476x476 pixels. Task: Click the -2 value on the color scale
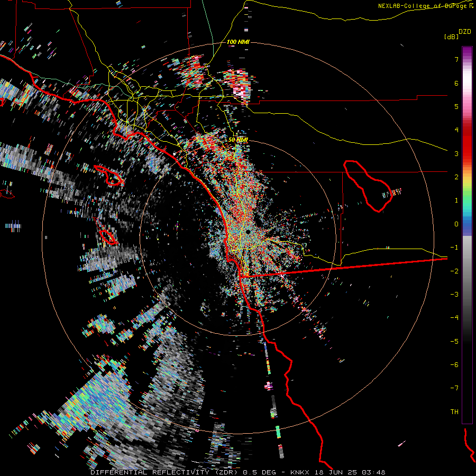pyautogui.click(x=454, y=271)
